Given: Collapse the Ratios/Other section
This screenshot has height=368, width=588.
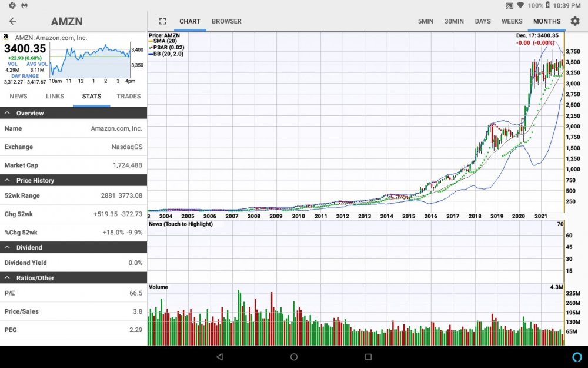Looking at the screenshot, I should [x=73, y=278].
